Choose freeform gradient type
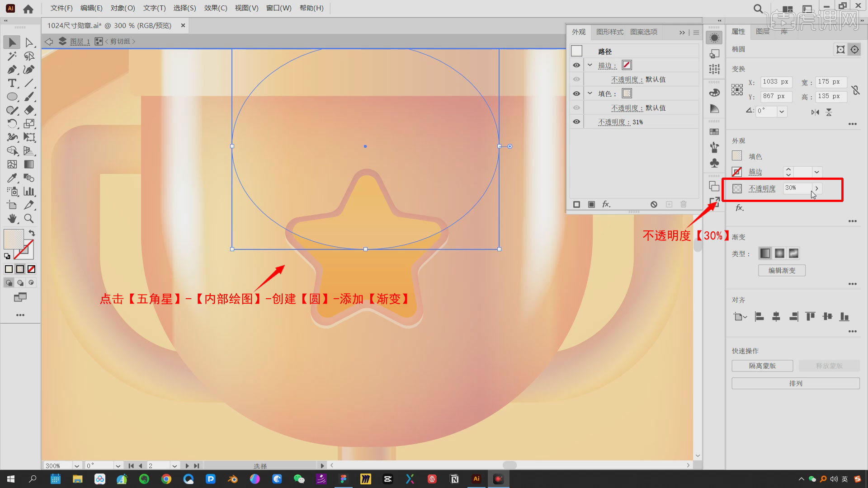 (x=794, y=253)
